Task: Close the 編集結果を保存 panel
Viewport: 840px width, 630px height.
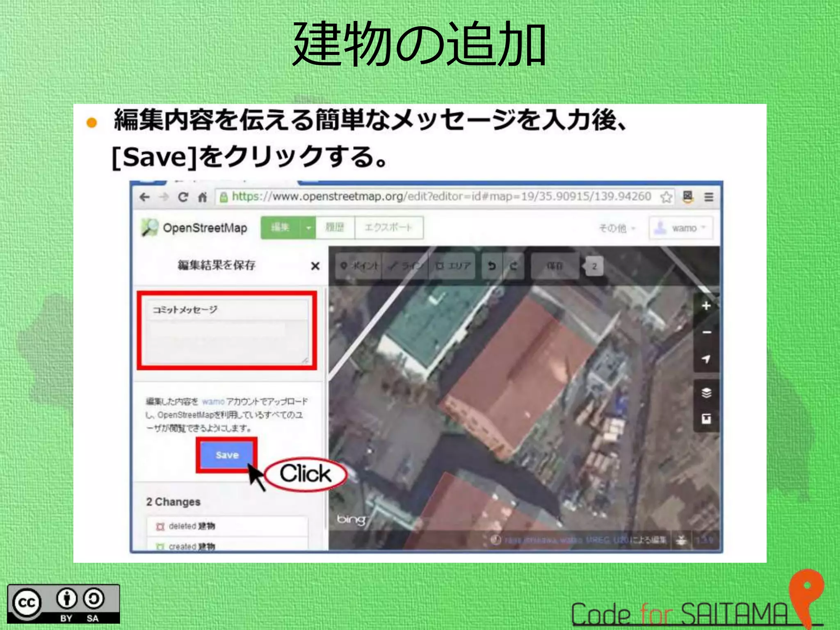Action: 315,266
